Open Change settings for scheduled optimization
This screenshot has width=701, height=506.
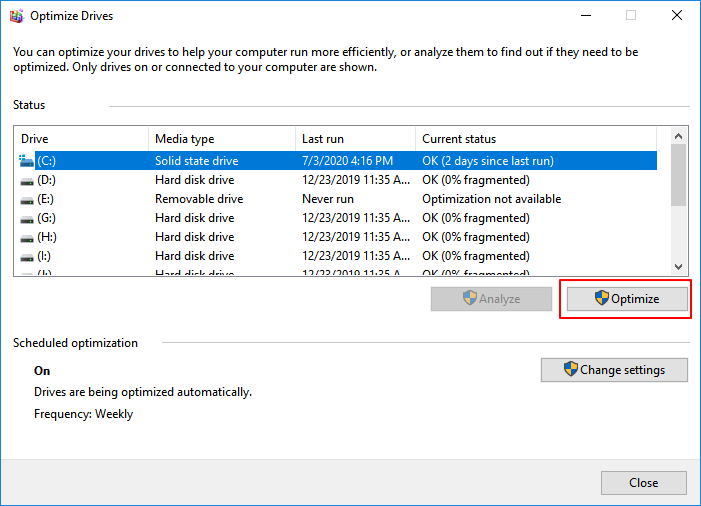[x=614, y=370]
